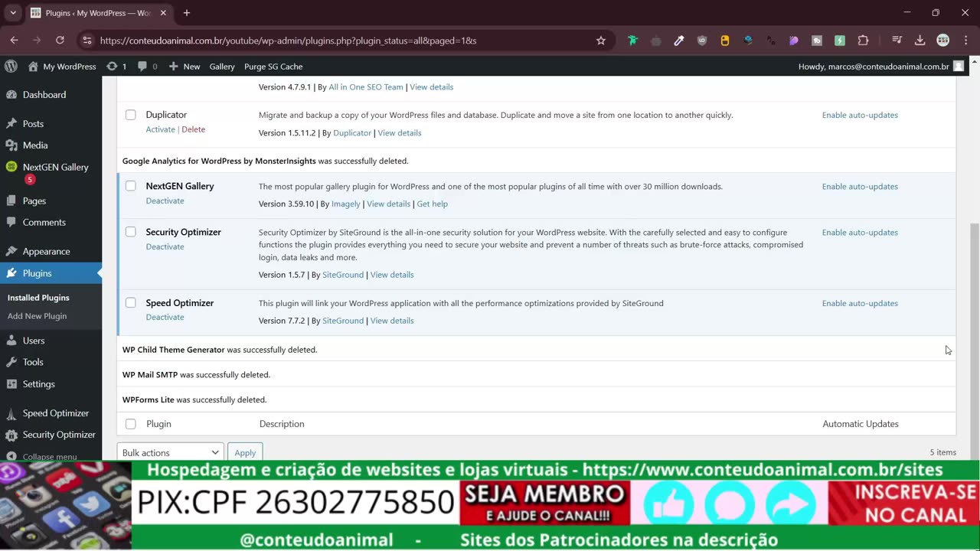Open Imagely author link
Screen dimensions: 980x551
346,204
